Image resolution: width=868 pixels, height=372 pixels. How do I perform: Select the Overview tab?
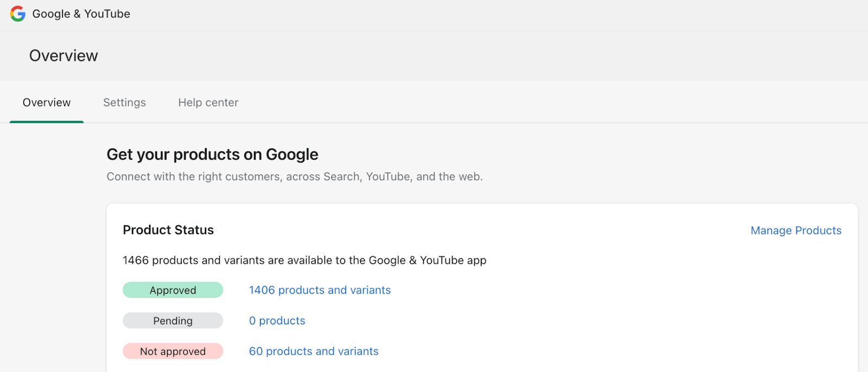47,103
